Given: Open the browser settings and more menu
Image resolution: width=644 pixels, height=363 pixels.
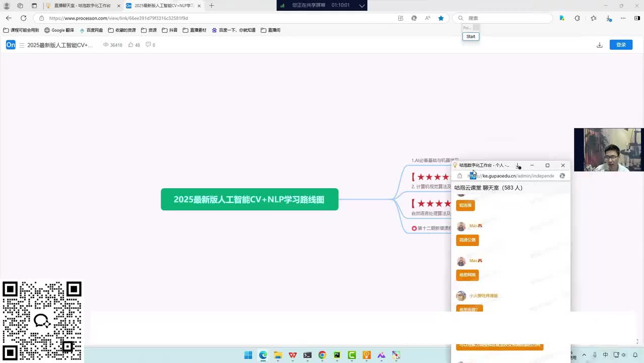Looking at the screenshot, I should pos(623,18).
